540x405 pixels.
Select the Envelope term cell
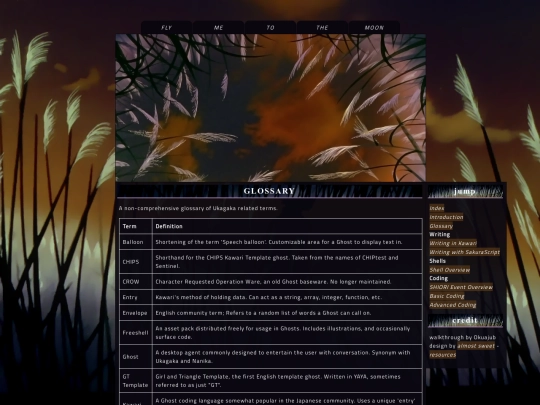136,313
